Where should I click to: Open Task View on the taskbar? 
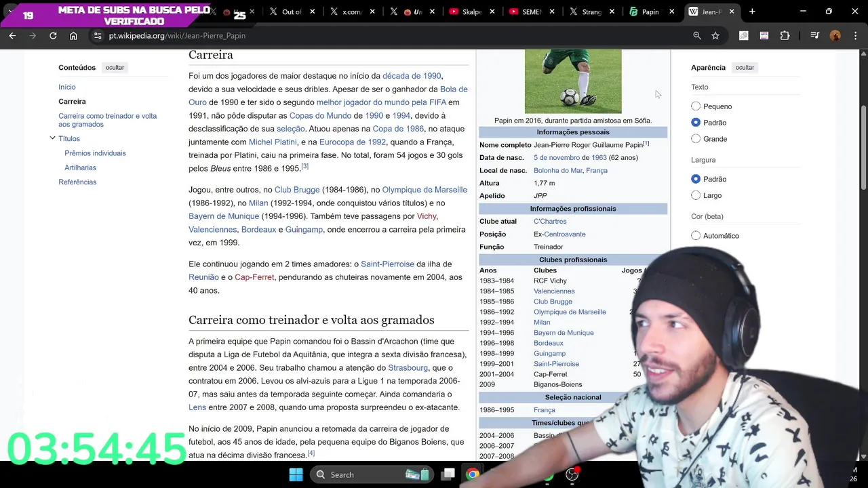(448, 474)
